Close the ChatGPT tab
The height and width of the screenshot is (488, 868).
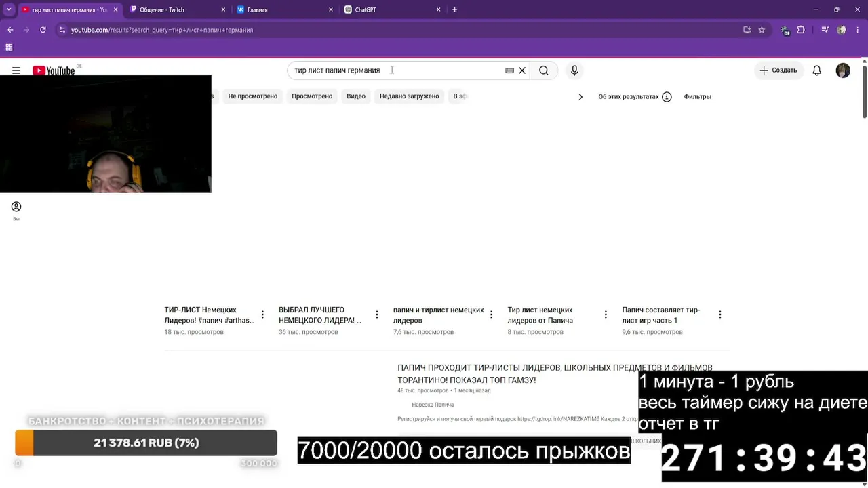tap(439, 9)
